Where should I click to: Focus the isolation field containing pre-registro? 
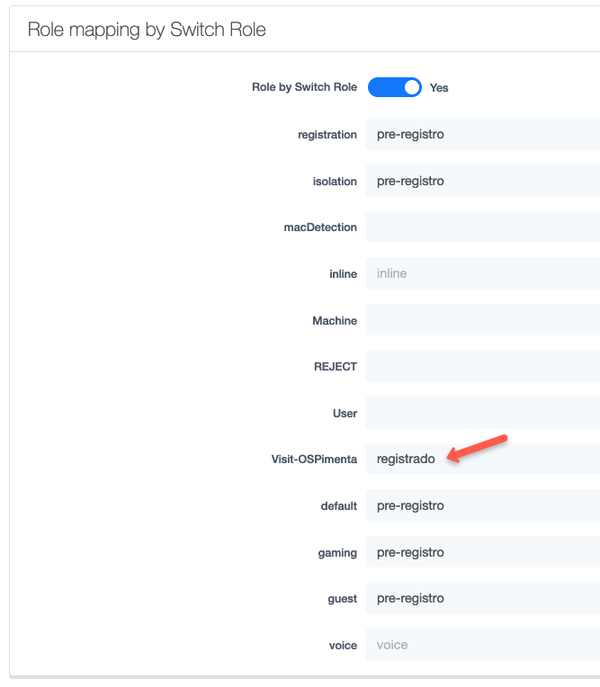pos(482,181)
